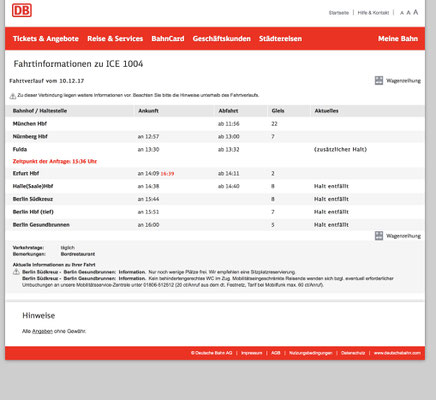Click Bordrestaurant remark
The width and height of the screenshot is (436, 400).
[x=78, y=254]
